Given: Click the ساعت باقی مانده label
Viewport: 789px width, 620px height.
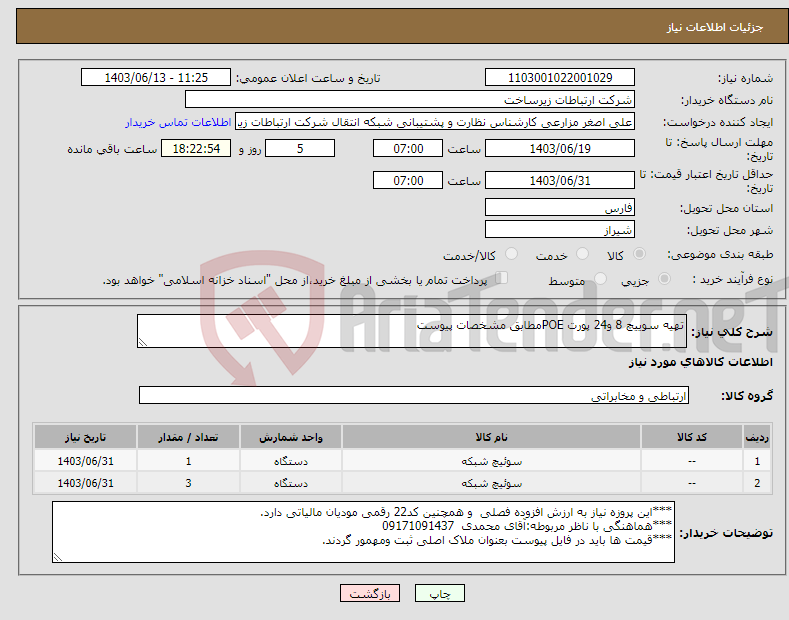Looking at the screenshot, I should (x=112, y=149).
